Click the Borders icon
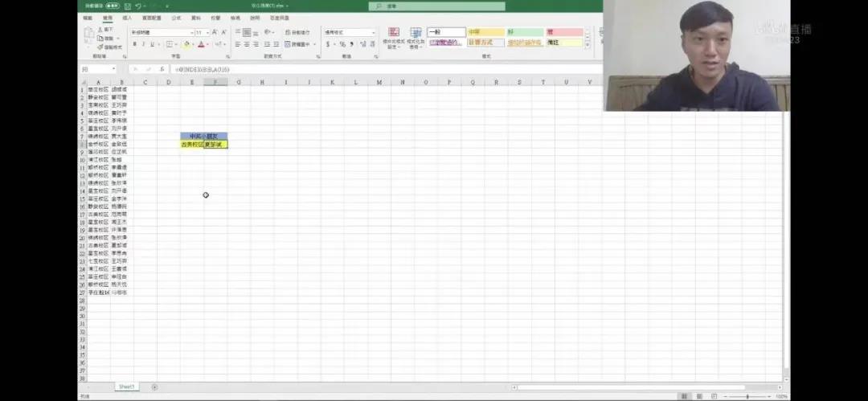868x401 pixels. click(169, 44)
